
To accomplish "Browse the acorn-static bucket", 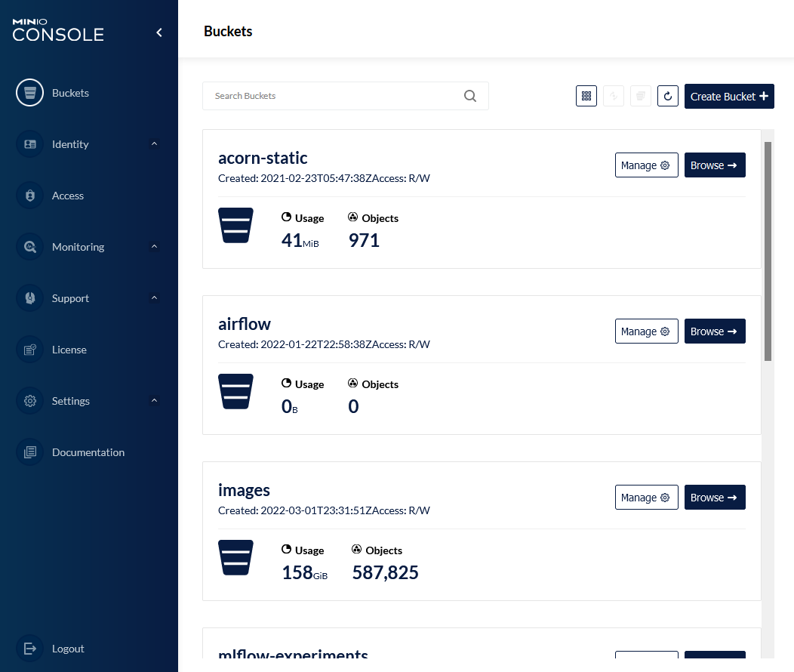I will [x=715, y=165].
